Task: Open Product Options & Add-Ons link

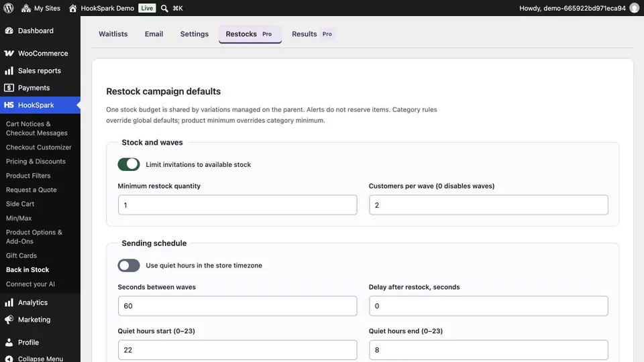Action: pos(34,237)
